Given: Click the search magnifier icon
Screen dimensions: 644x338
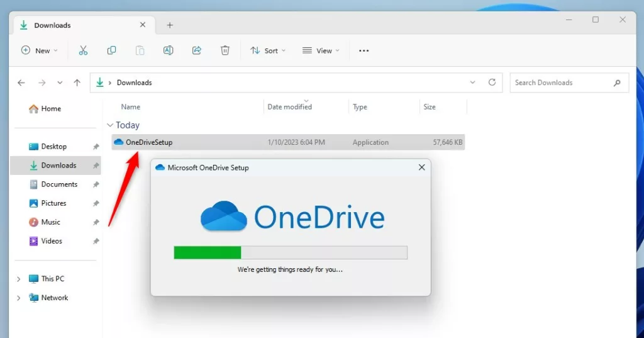Looking at the screenshot, I should [x=617, y=82].
